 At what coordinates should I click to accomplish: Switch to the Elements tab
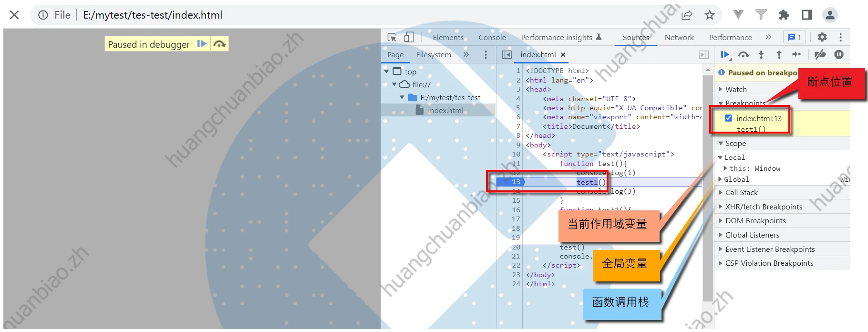point(448,37)
